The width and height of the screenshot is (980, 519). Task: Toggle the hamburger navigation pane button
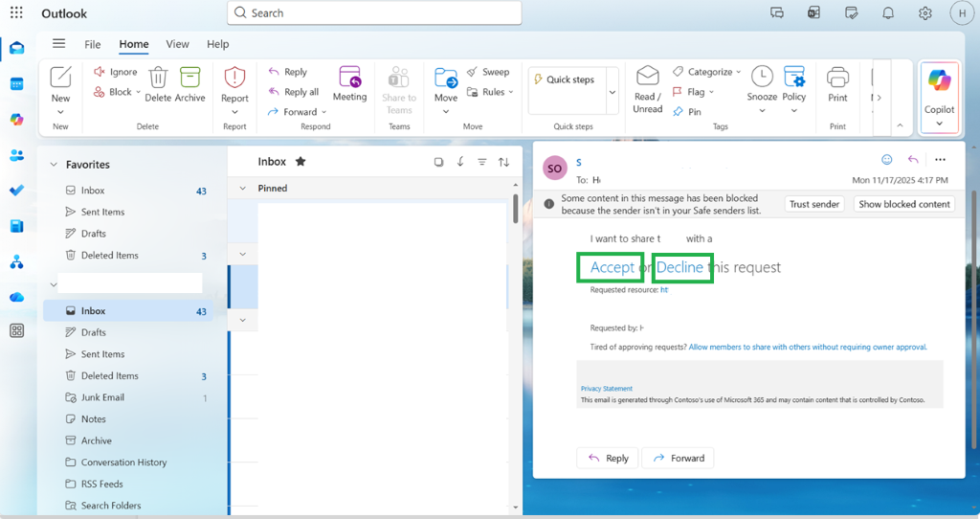tap(58, 43)
